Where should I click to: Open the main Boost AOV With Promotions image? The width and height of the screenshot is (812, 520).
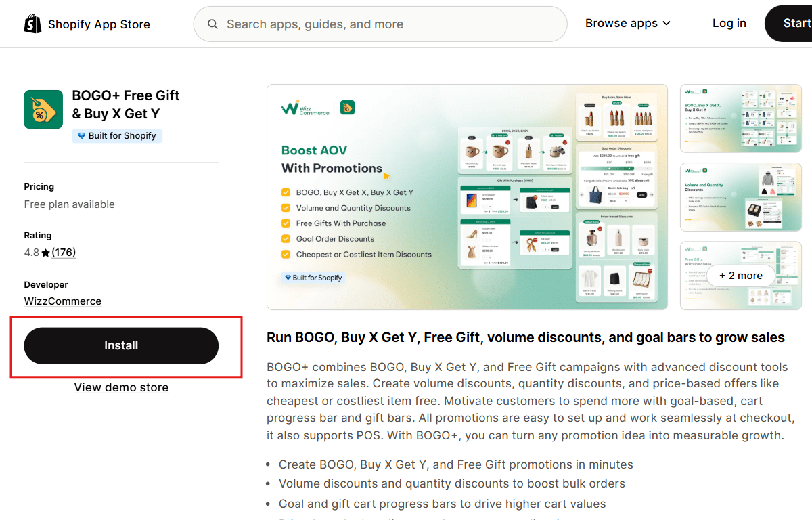tap(467, 197)
